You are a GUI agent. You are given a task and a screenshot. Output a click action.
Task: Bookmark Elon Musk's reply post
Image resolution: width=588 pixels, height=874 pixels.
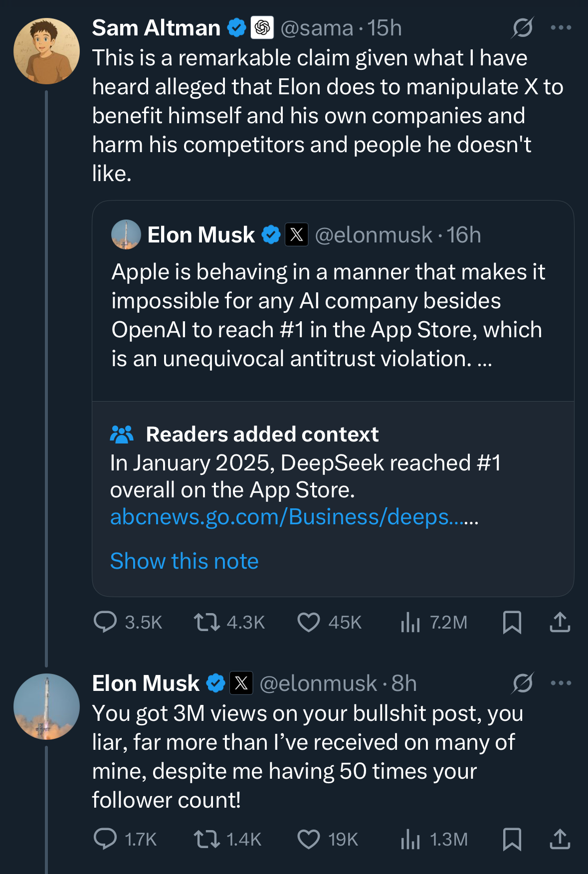click(x=512, y=839)
